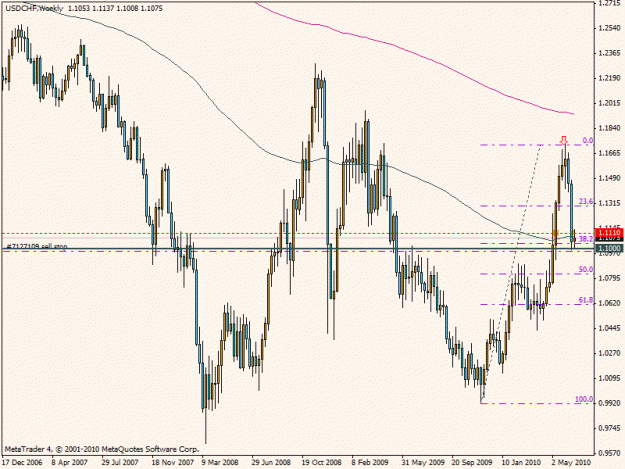This screenshot has height=469, width=625.
Task: Click the red 1.1110 price tag
Action: pos(609,232)
